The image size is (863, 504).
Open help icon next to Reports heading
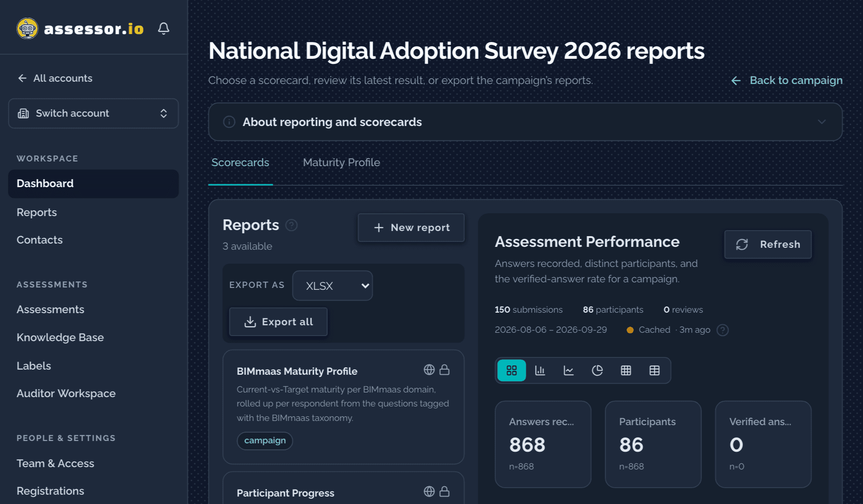coord(291,225)
